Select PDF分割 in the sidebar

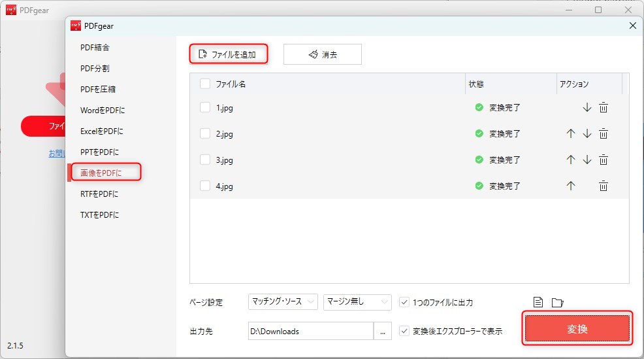tap(95, 68)
